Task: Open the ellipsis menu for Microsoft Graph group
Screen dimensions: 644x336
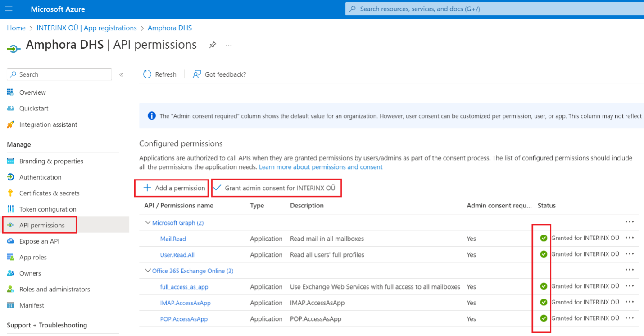Action: [x=630, y=222]
